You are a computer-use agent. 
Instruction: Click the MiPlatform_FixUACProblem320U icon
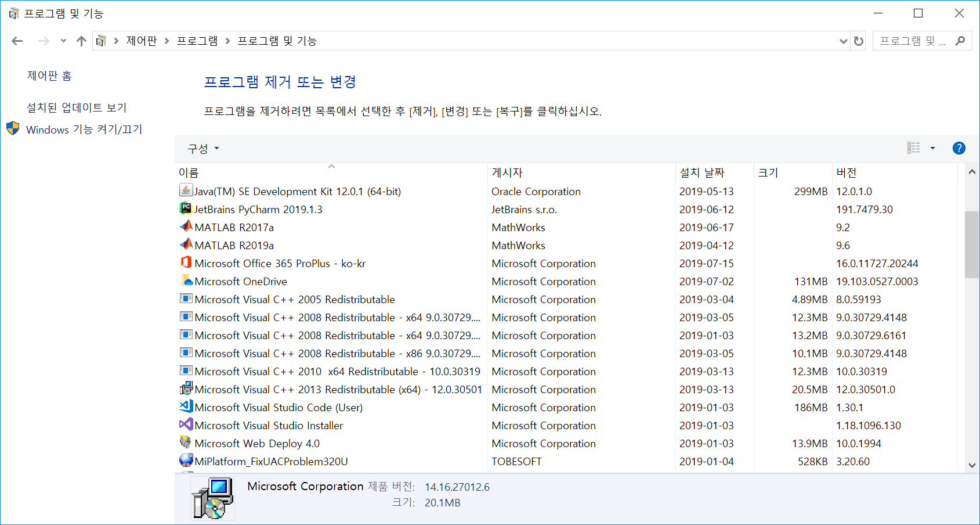pyautogui.click(x=186, y=461)
